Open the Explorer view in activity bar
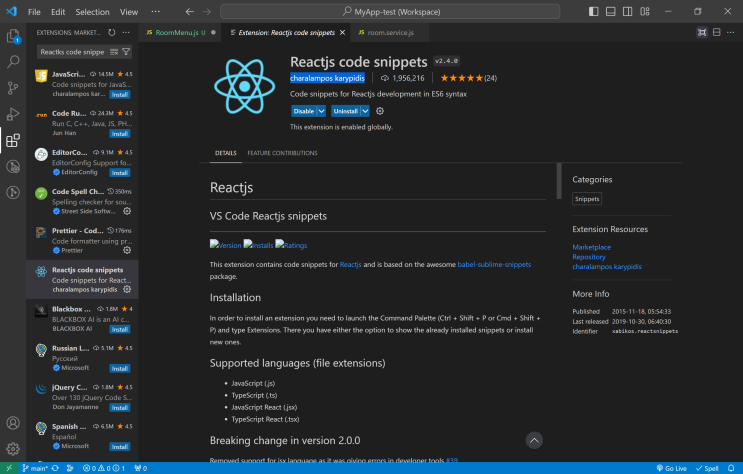Screen dimensions: 743x474 pyautogui.click(x=13, y=36)
